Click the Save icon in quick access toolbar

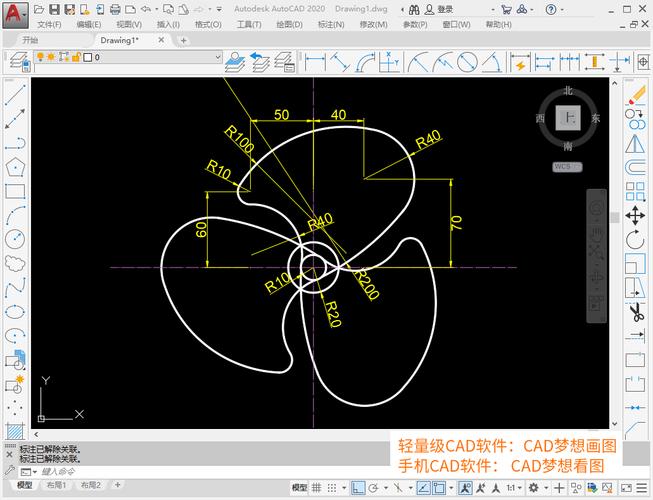[x=55, y=9]
